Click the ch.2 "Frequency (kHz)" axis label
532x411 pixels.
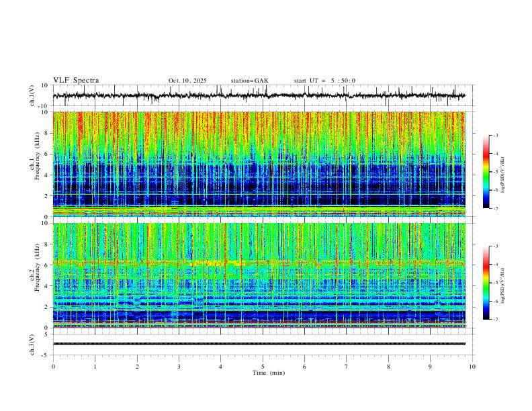tap(37, 267)
